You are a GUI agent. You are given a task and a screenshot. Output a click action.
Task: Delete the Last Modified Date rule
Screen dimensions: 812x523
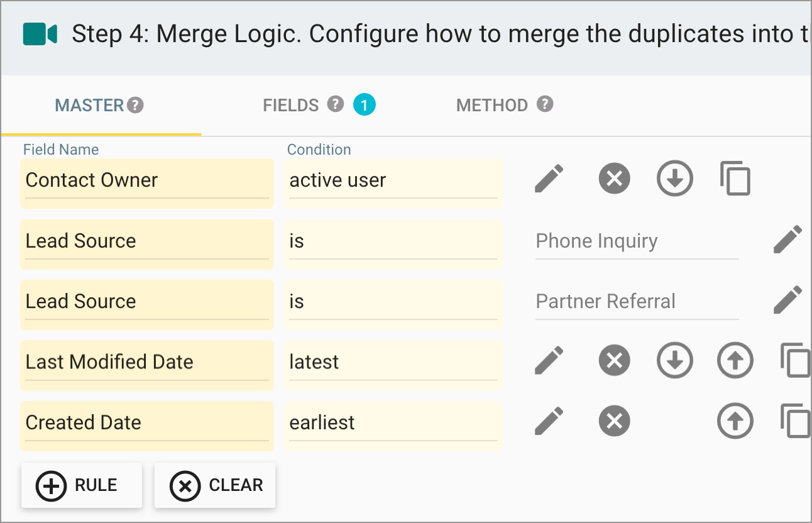click(x=614, y=360)
